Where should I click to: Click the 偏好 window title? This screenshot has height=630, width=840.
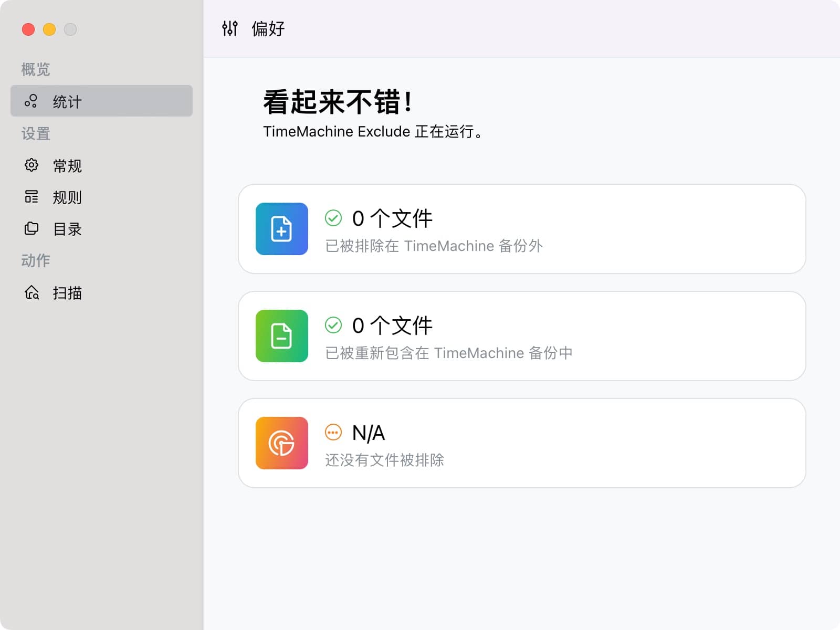[268, 28]
